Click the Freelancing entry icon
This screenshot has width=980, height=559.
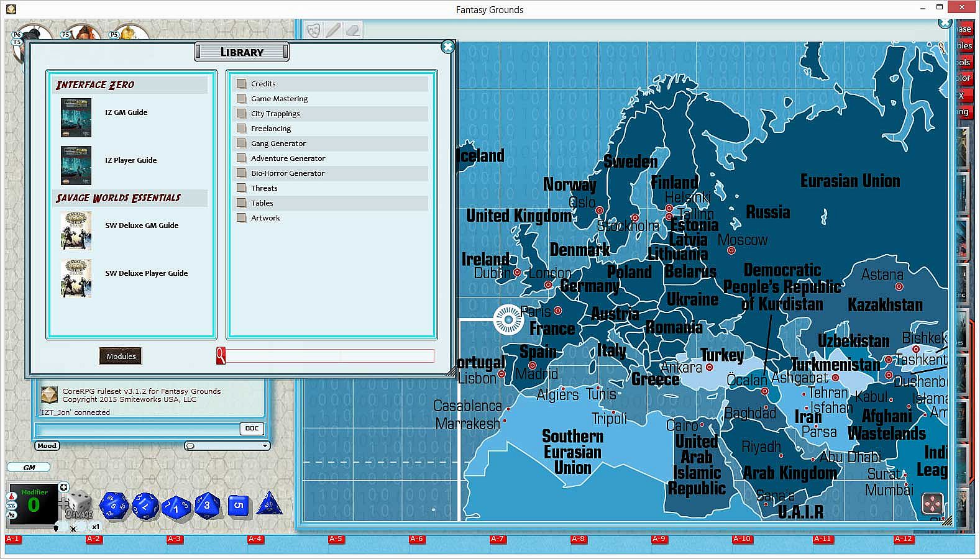click(242, 128)
